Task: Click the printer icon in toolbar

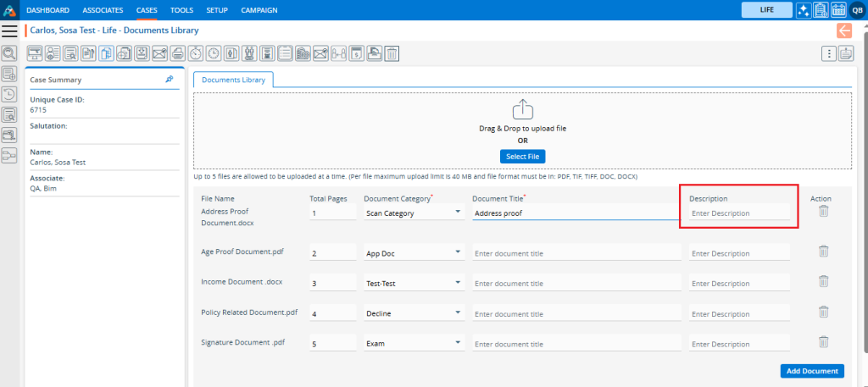Action: click(x=177, y=53)
